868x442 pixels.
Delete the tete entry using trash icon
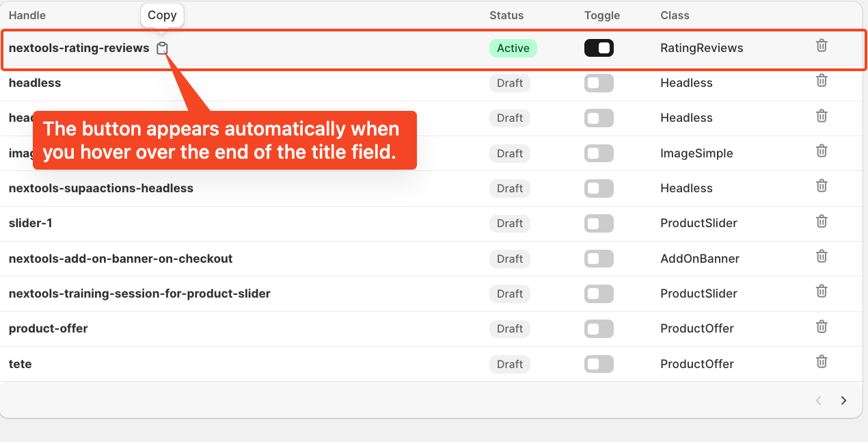tap(822, 361)
